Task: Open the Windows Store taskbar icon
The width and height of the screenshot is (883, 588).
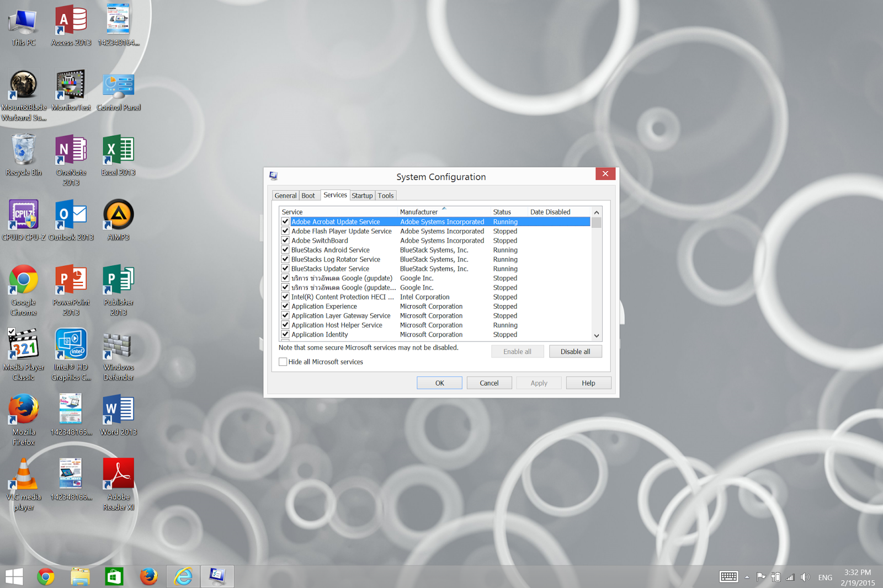Action: pyautogui.click(x=114, y=576)
